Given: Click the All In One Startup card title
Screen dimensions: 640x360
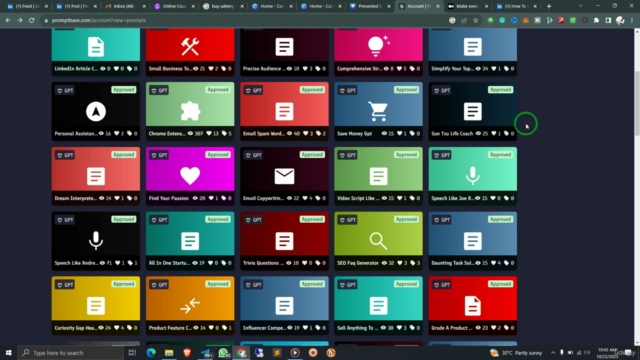Looking at the screenshot, I should coord(169,263).
